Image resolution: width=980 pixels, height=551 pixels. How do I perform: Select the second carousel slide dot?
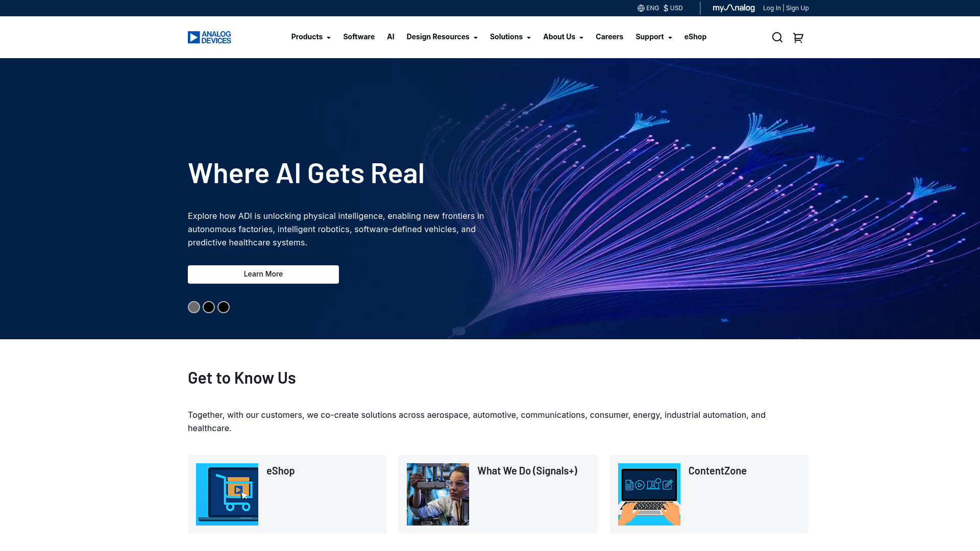pyautogui.click(x=209, y=307)
